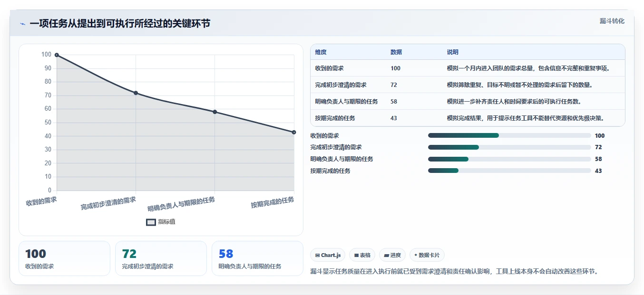
Task: Click the 按期完成的任务 table row label
Action: click(x=335, y=118)
